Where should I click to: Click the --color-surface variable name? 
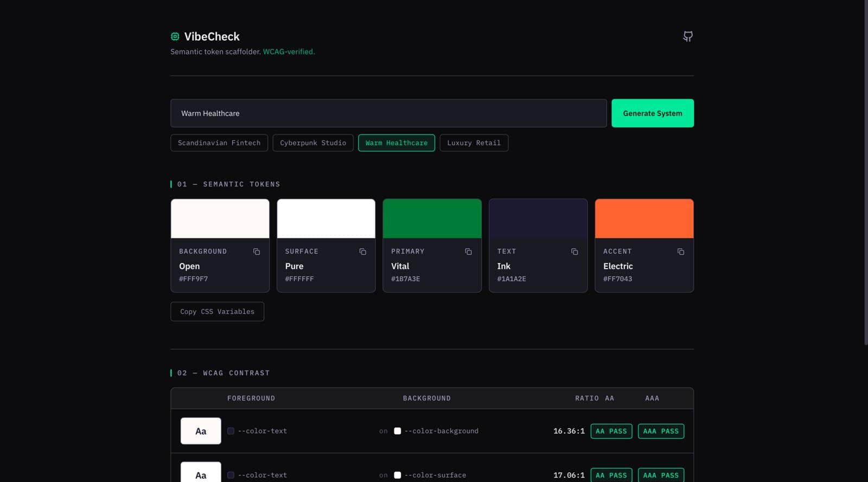coord(435,475)
